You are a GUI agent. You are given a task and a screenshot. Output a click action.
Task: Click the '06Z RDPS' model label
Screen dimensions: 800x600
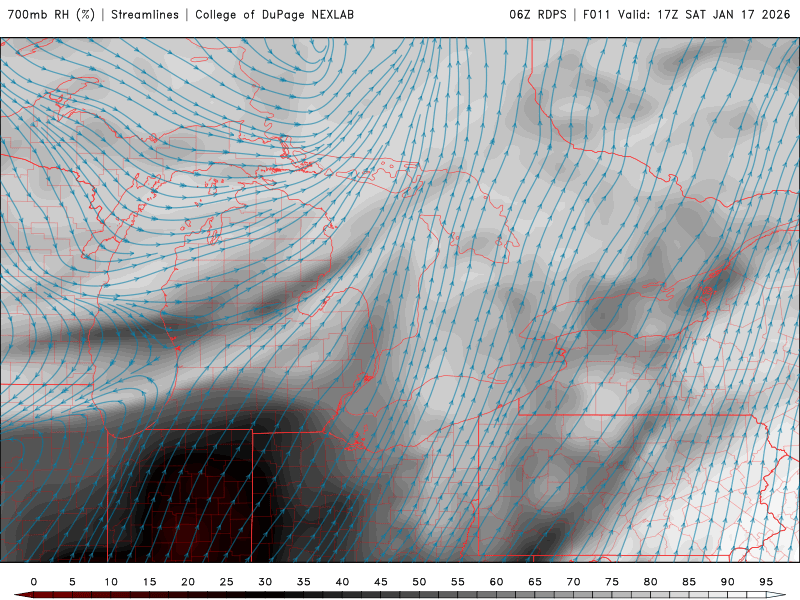(538, 14)
